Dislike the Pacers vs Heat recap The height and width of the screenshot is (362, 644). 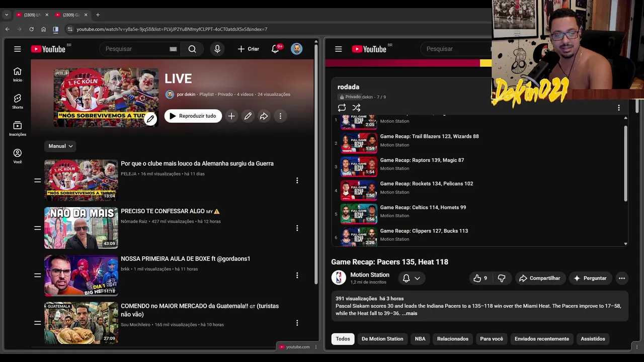(502, 278)
